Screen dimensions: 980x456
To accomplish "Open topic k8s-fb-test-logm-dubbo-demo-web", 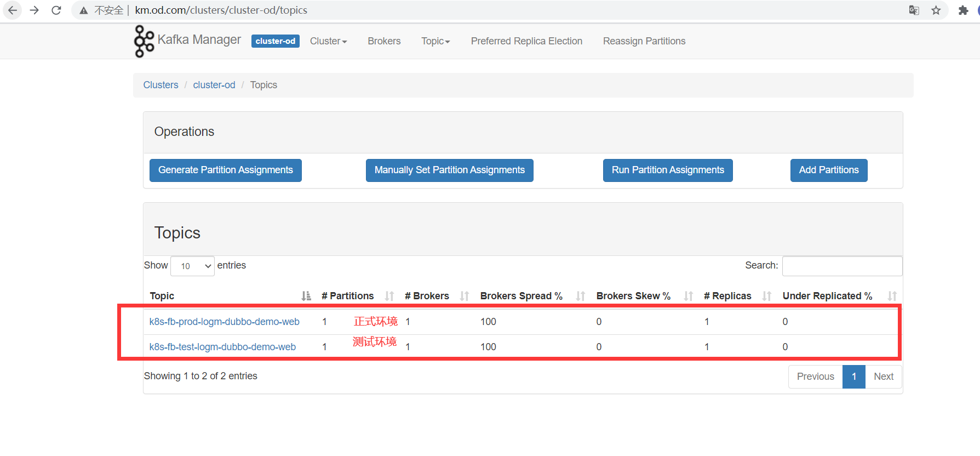I will click(222, 347).
